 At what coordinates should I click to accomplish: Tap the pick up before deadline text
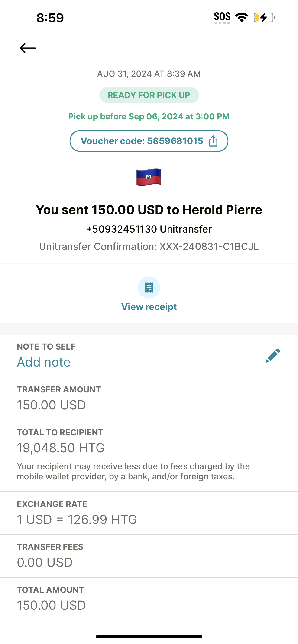pos(149,117)
